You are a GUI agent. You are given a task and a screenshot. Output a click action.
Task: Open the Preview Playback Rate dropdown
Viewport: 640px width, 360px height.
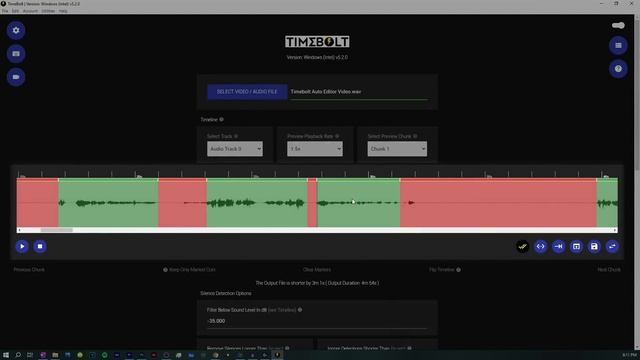click(315, 149)
